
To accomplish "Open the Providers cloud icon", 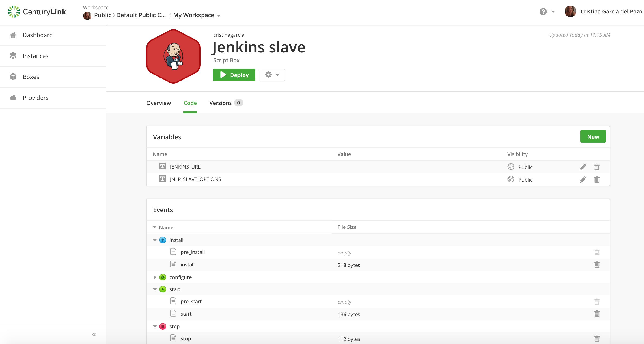I will [x=13, y=97].
